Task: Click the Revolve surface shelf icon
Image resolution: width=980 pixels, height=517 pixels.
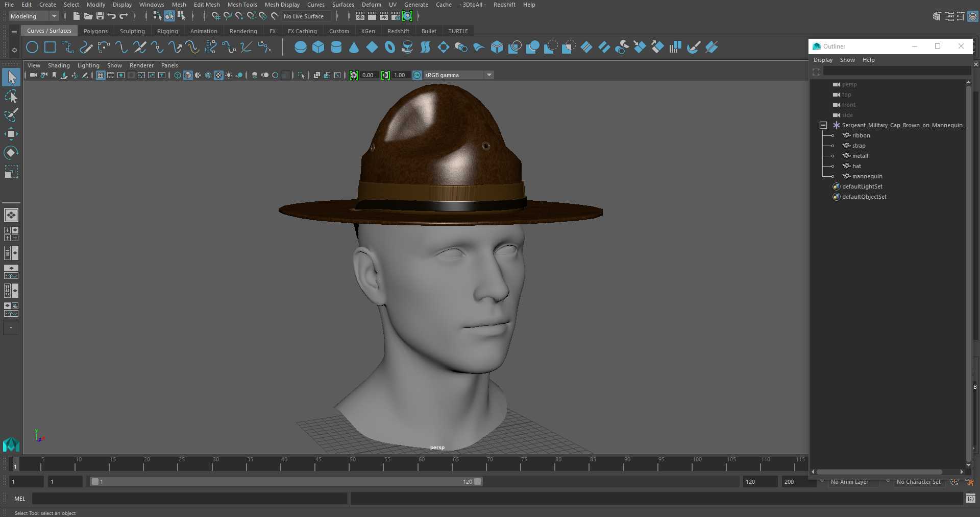Action: [407, 48]
